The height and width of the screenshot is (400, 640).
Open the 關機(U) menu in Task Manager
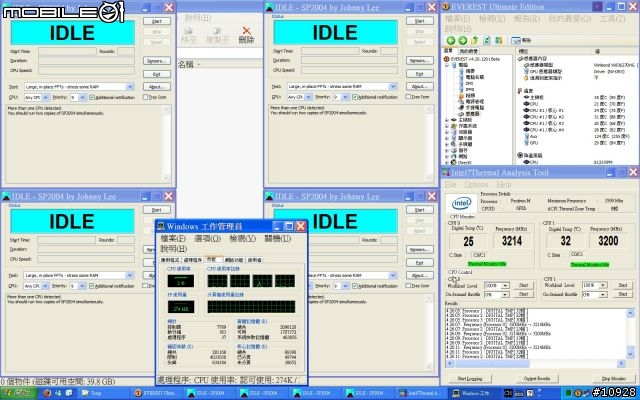tap(278, 238)
